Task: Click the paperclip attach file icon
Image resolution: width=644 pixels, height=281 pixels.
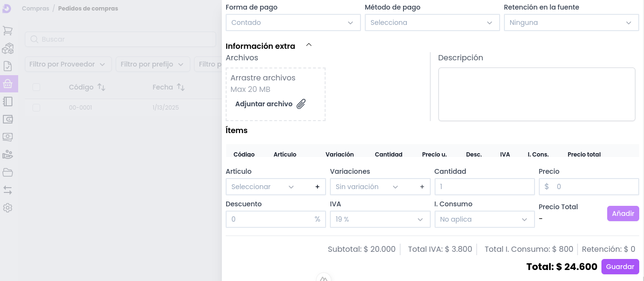Action: coord(301,104)
